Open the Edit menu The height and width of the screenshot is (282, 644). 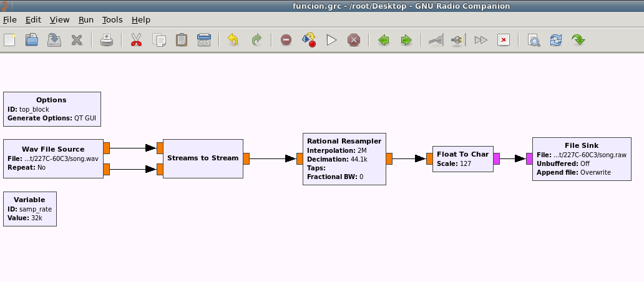click(33, 20)
